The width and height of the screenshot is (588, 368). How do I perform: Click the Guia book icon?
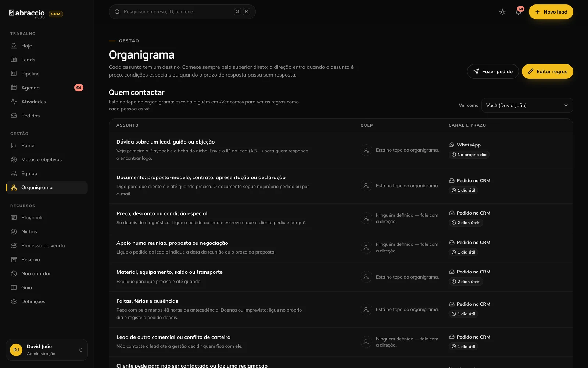[14, 287]
